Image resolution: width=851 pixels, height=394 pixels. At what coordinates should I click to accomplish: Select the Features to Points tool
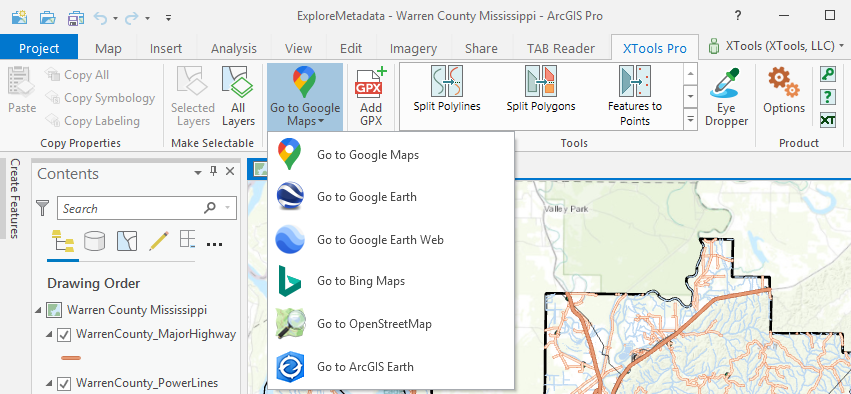[x=634, y=96]
